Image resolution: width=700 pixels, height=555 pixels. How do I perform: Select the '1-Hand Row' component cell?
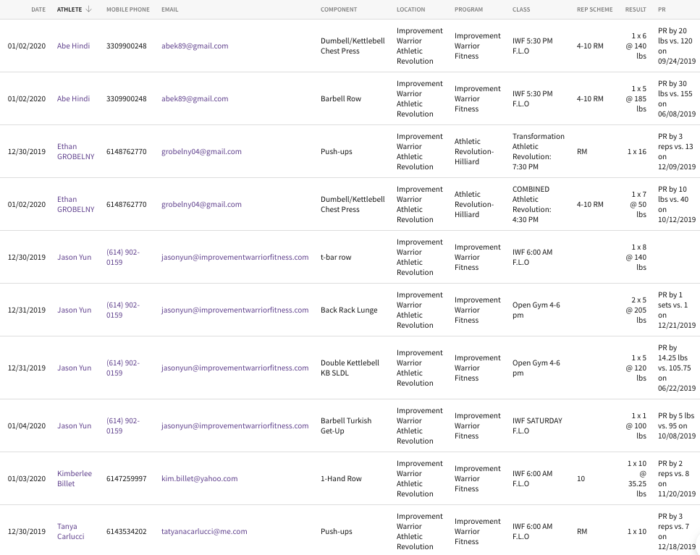(x=341, y=478)
